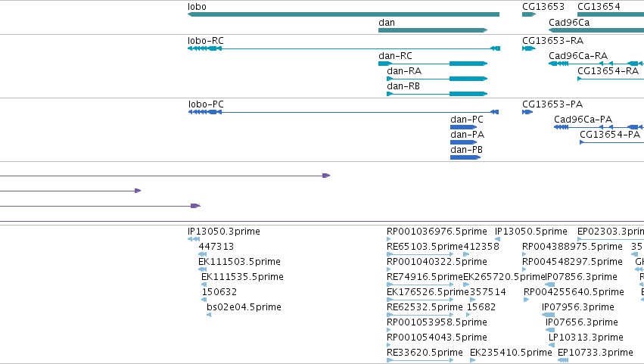
Task: Select the RP001054043.5prime EST label
Action: pos(437,338)
